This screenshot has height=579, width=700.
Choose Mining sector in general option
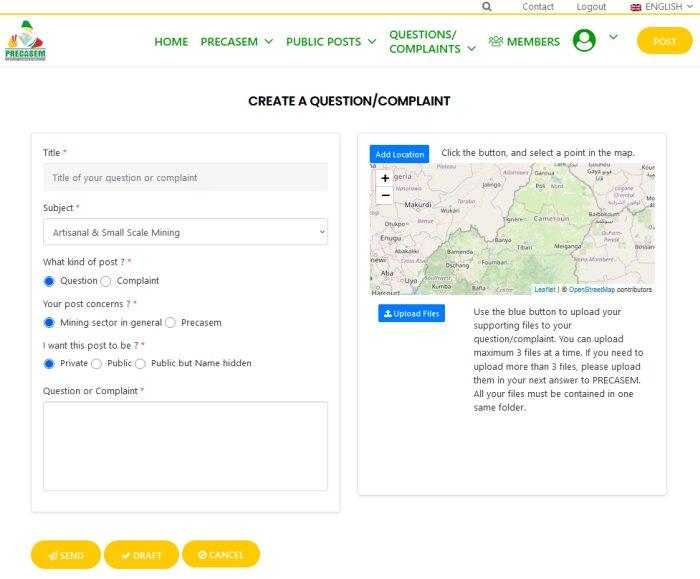(49, 323)
